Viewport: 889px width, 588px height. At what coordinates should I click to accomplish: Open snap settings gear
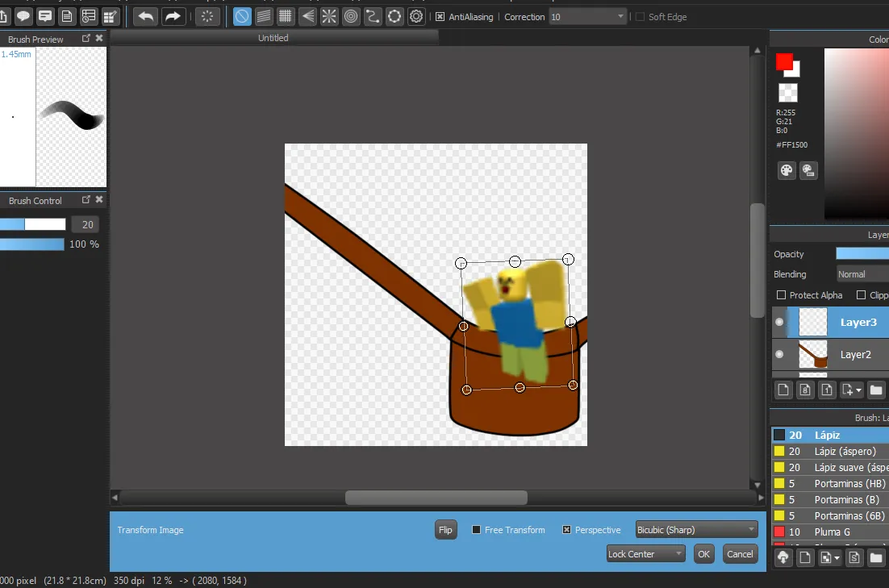[416, 16]
